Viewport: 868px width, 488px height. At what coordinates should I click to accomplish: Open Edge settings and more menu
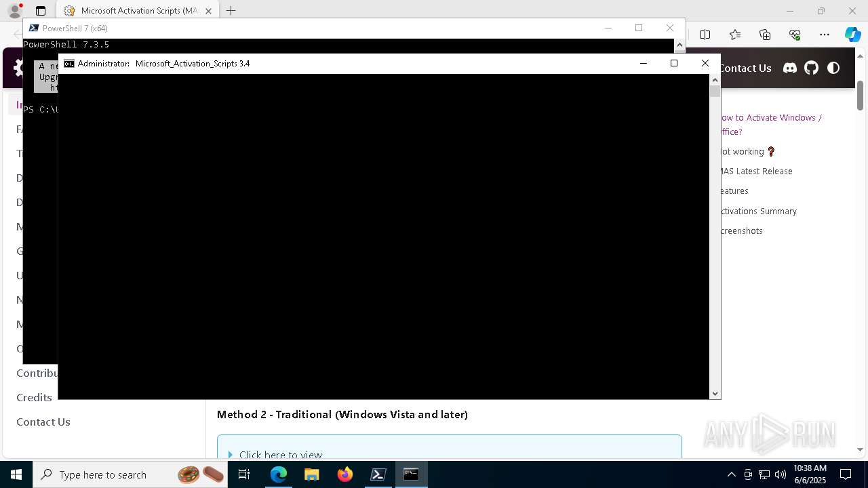point(825,35)
